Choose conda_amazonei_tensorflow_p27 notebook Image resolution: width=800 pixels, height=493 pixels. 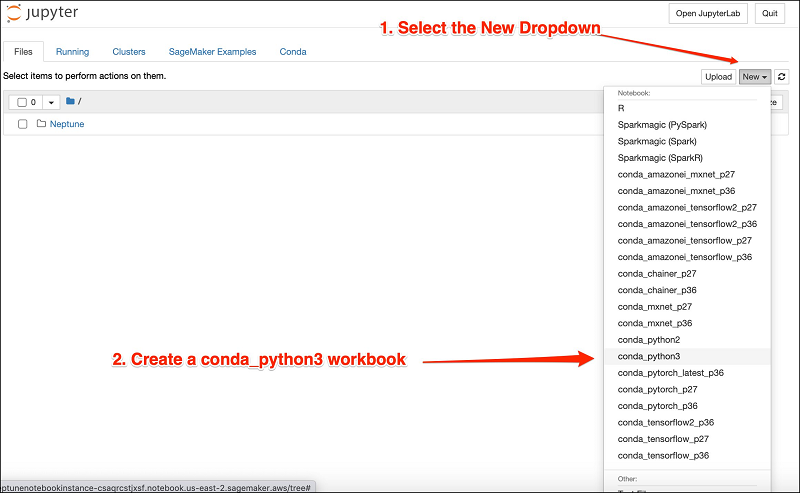click(x=687, y=240)
